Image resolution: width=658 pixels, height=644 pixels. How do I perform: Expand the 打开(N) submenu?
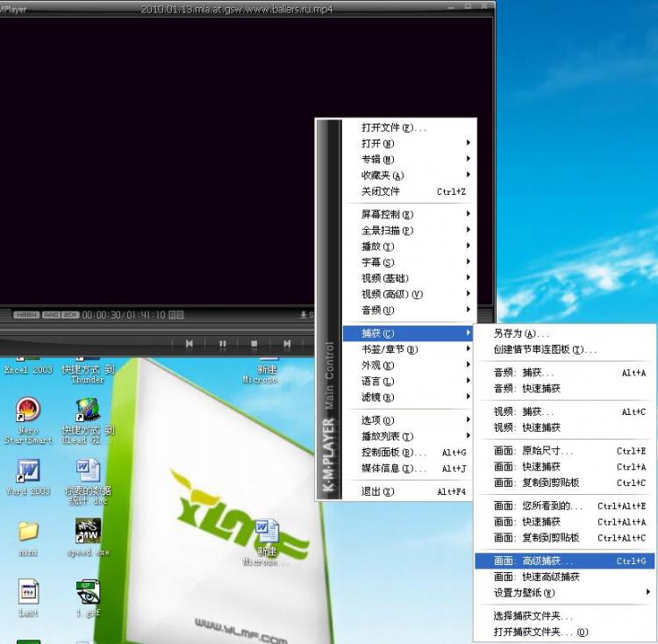pos(408,144)
